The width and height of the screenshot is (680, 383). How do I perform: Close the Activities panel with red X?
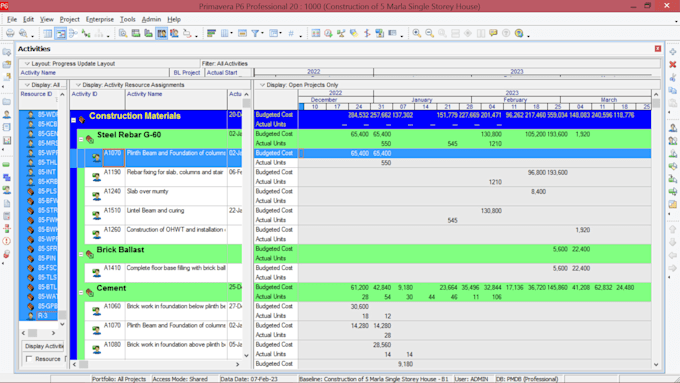pos(658,49)
